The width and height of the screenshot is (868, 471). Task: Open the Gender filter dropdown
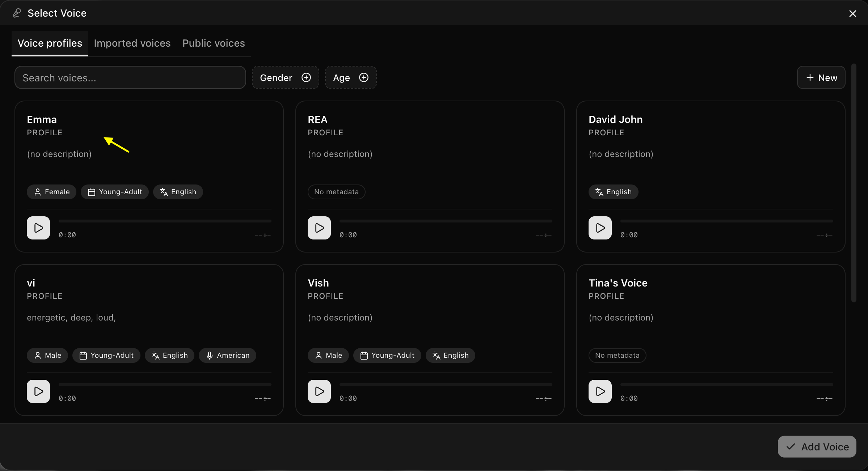click(285, 77)
